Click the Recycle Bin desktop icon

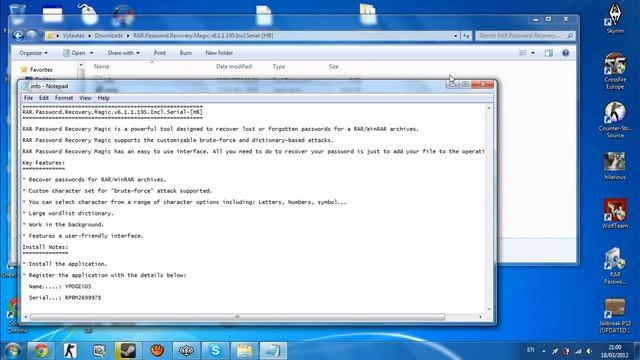[x=17, y=14]
